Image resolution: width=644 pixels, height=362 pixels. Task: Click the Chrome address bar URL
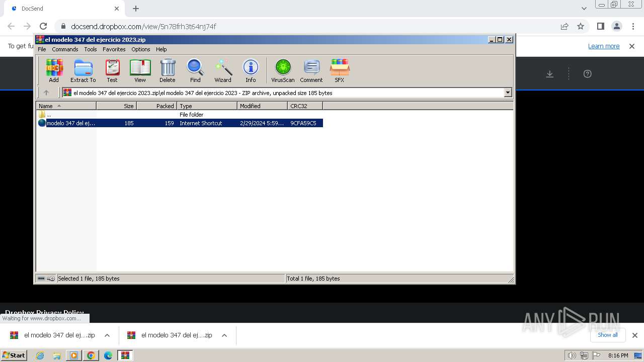tap(144, 27)
